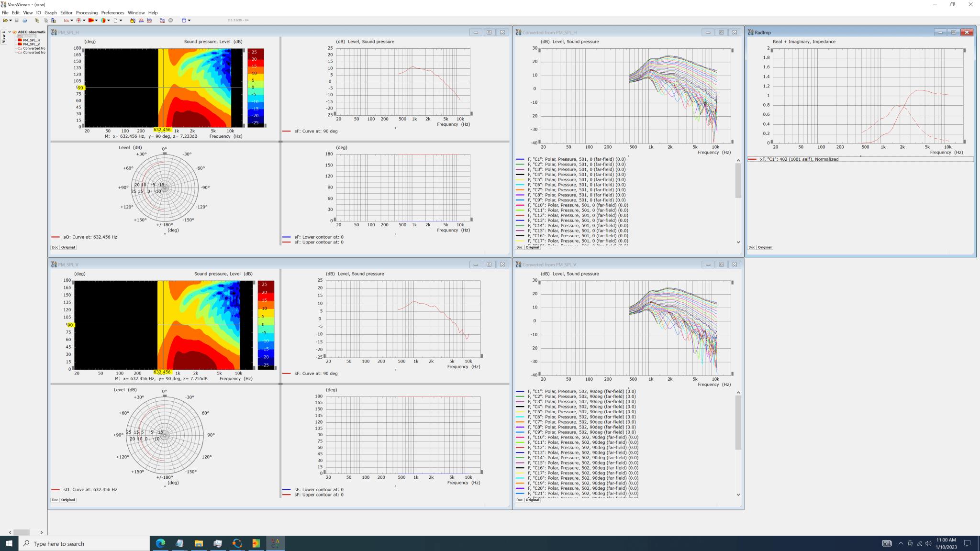
Task: Select the View 1 vertical tab
Action: coord(4,37)
